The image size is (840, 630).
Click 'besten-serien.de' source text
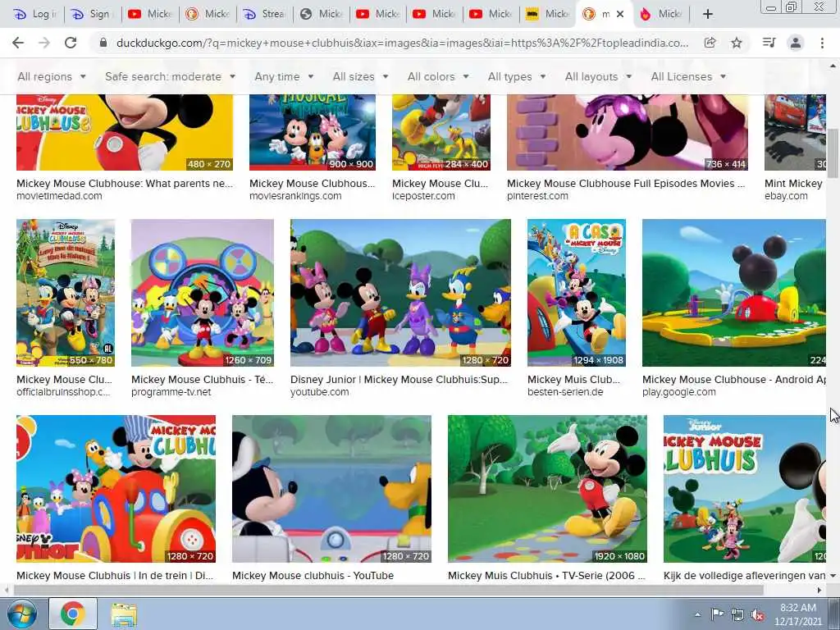point(565,392)
